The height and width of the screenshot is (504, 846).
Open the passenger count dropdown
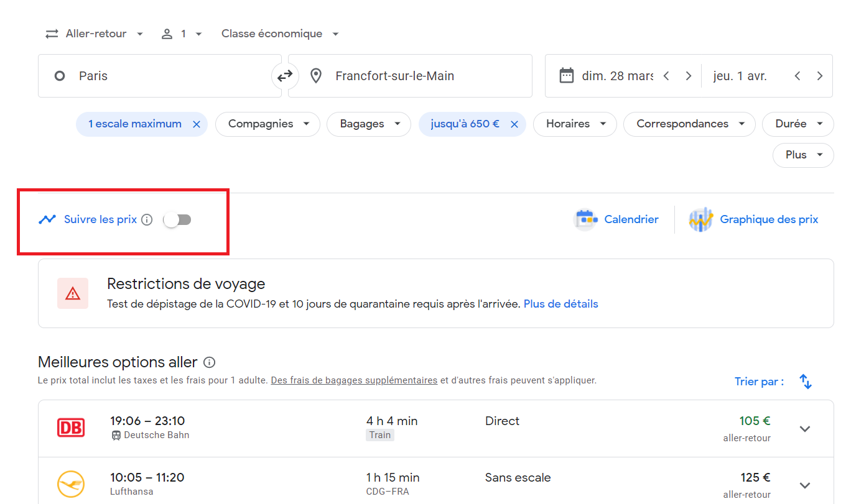pyautogui.click(x=182, y=34)
